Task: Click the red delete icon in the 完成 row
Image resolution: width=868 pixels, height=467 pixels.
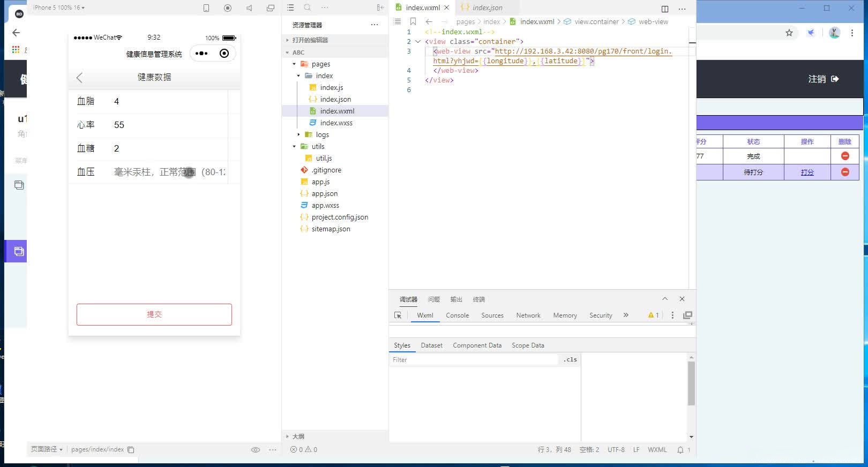Action: click(x=844, y=156)
